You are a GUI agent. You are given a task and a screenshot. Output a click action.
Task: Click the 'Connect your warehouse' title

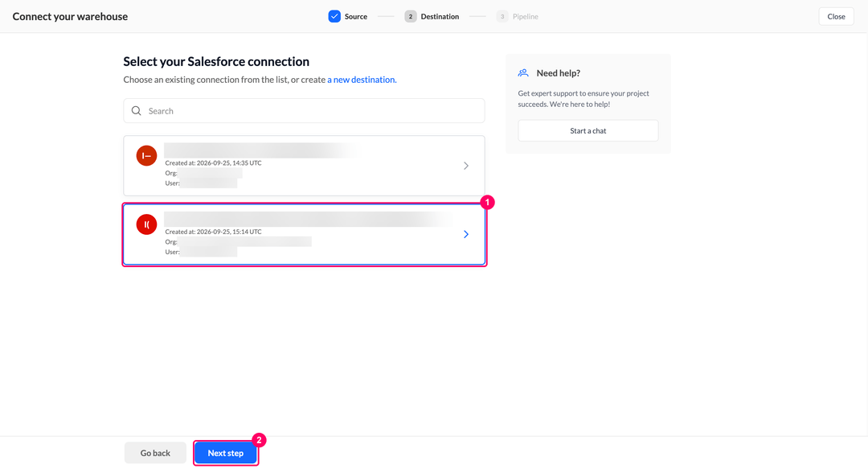click(70, 17)
